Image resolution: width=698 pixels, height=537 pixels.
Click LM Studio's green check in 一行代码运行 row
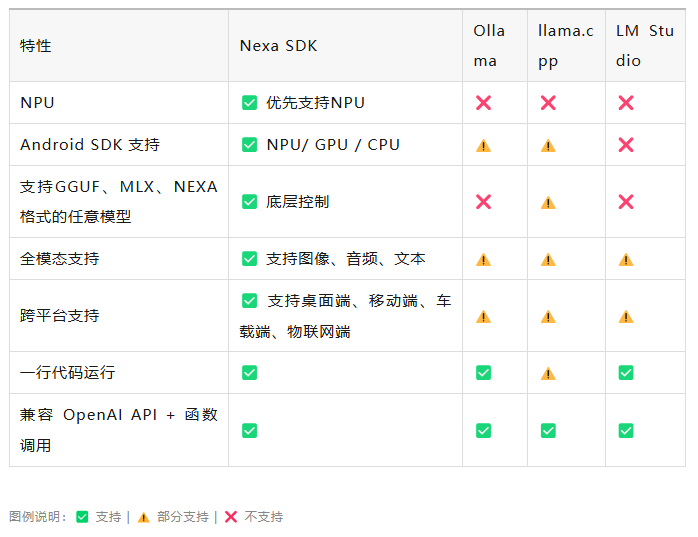click(x=626, y=373)
